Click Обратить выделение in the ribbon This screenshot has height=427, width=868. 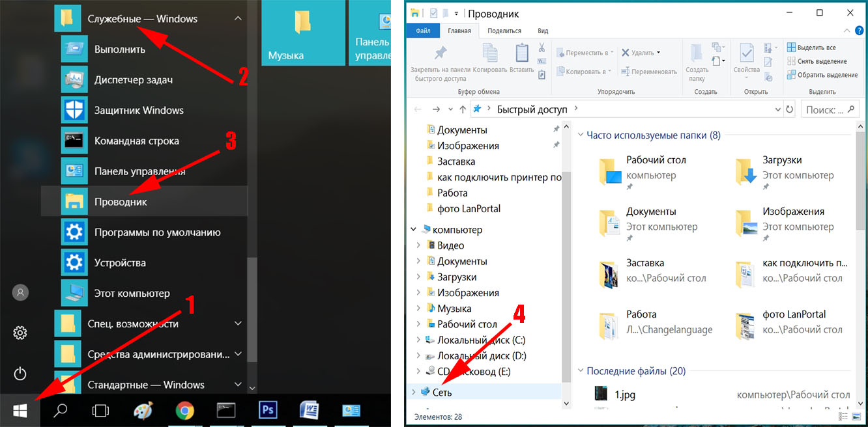(821, 75)
